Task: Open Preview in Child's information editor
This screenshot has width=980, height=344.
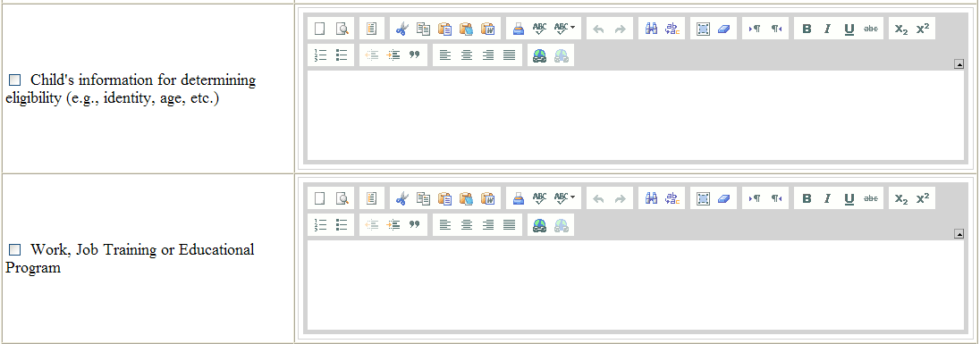Action: (x=342, y=28)
